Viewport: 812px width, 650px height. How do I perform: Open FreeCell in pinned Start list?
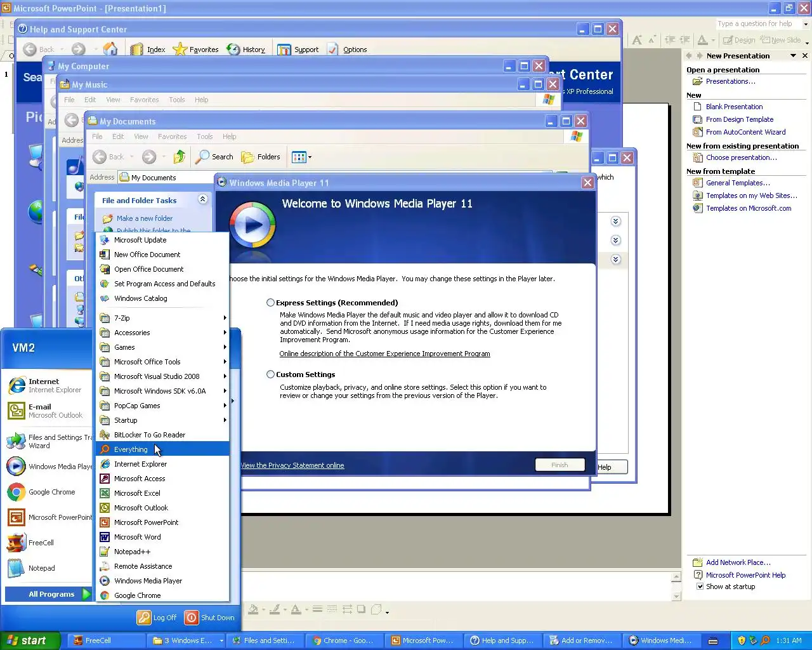coord(48,543)
